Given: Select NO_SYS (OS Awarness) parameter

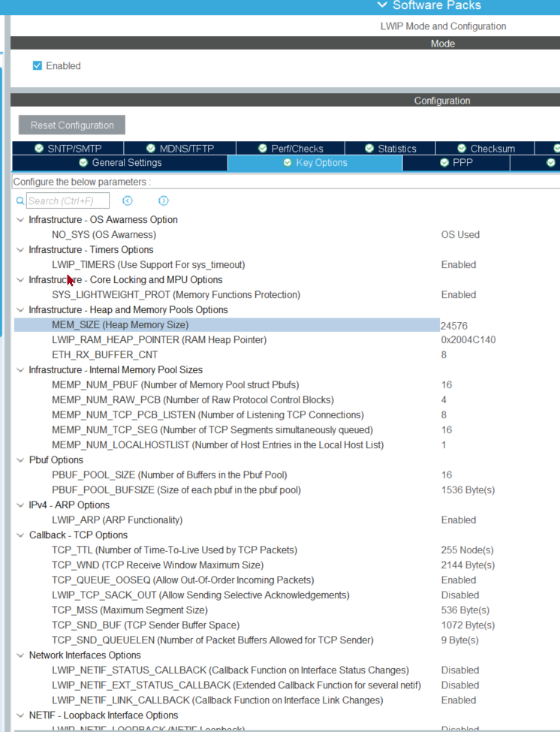Looking at the screenshot, I should point(104,235).
